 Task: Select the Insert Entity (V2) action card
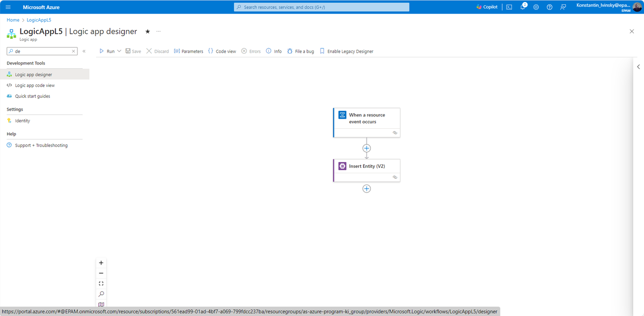367,170
